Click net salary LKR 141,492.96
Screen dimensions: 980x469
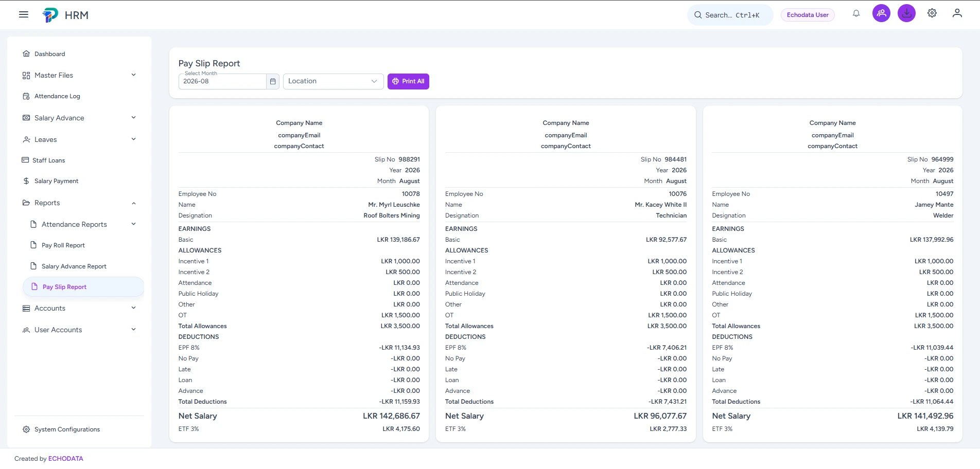tap(925, 416)
